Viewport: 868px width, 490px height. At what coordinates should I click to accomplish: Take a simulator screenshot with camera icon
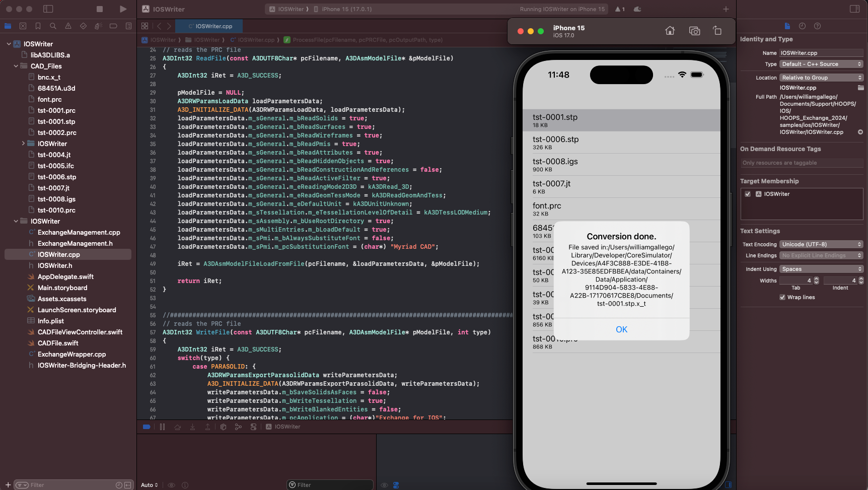[x=694, y=30]
